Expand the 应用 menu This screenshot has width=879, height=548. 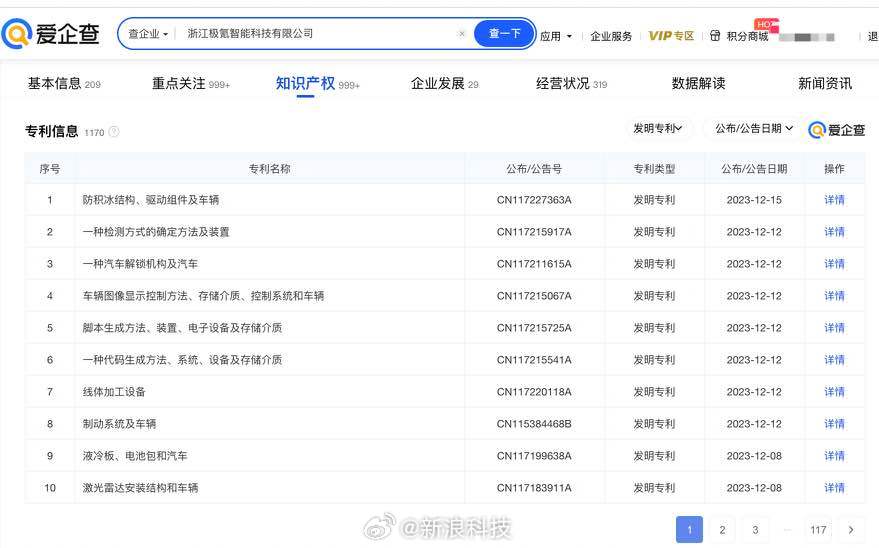click(556, 36)
